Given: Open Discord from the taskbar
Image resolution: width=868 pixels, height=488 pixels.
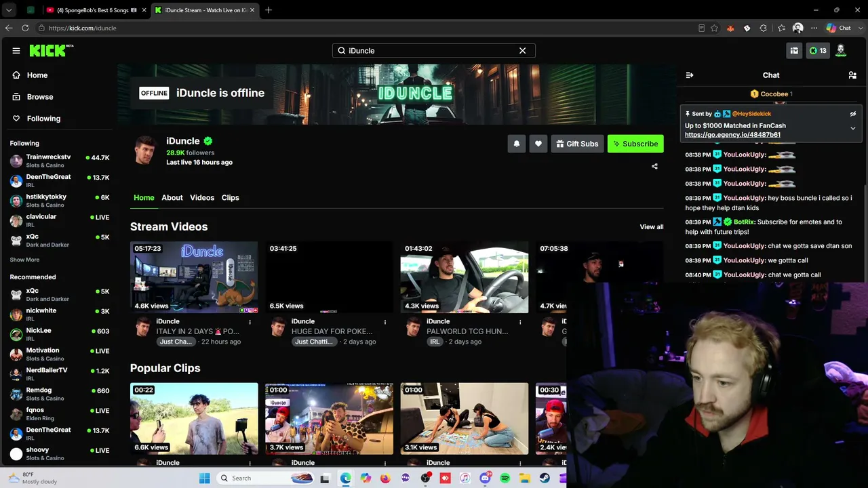Looking at the screenshot, I should (485, 479).
